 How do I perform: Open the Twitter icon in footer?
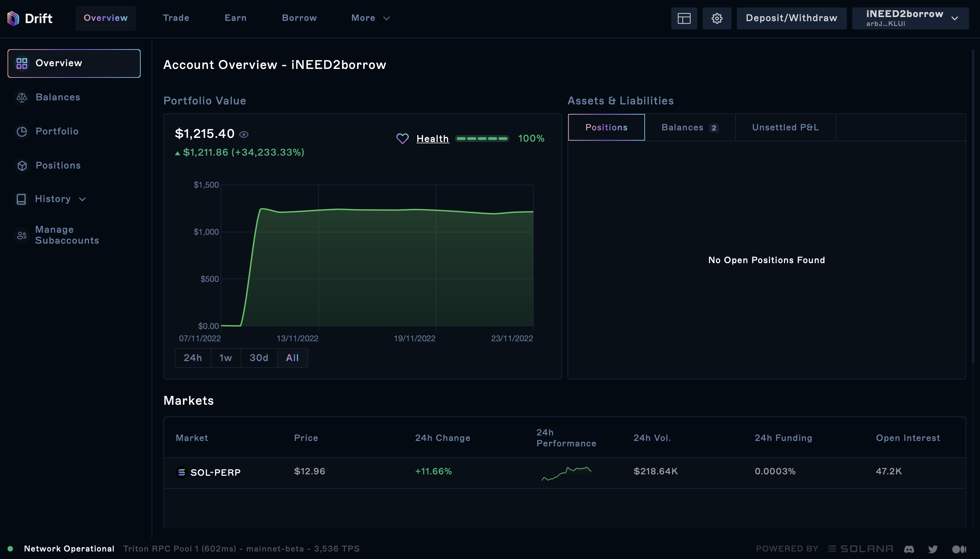[x=933, y=549]
